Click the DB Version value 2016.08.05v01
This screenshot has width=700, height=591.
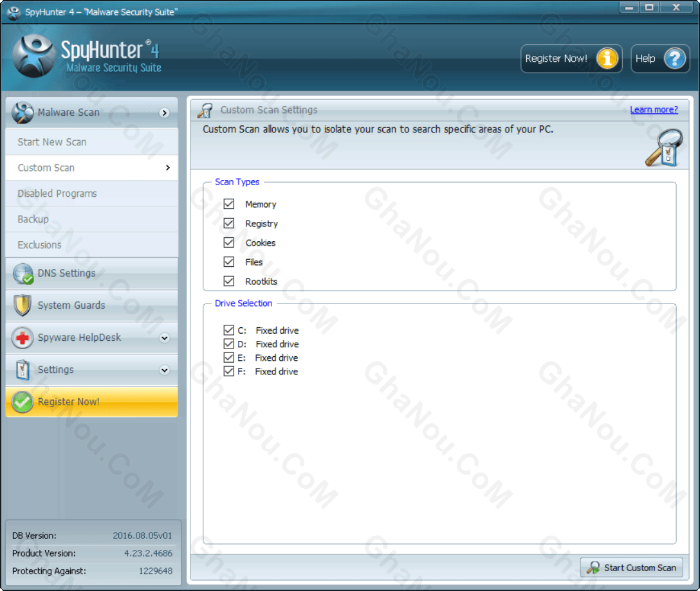[142, 536]
